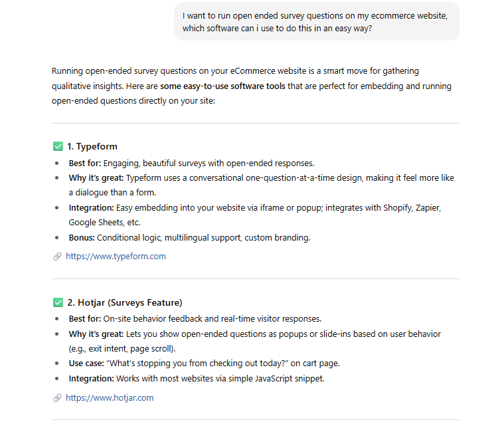Viewport: 504px width, 424px height.
Task: Click the green checkmark next to Hotjar
Action: (58, 303)
